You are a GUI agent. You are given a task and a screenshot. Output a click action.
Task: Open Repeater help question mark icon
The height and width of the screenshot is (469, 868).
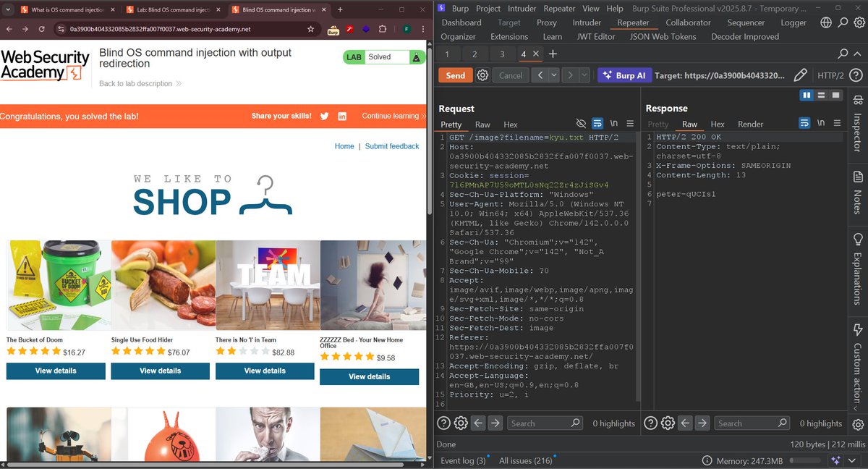[x=856, y=75]
